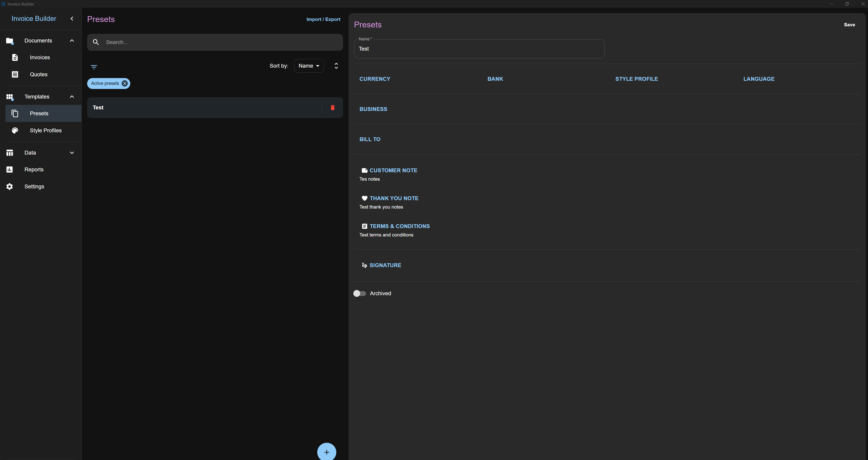
Task: Delete the Test preset with trash icon
Action: click(333, 108)
